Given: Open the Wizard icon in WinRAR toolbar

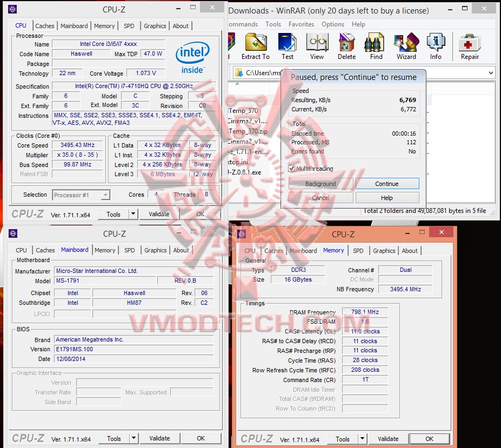Looking at the screenshot, I should 406,46.
